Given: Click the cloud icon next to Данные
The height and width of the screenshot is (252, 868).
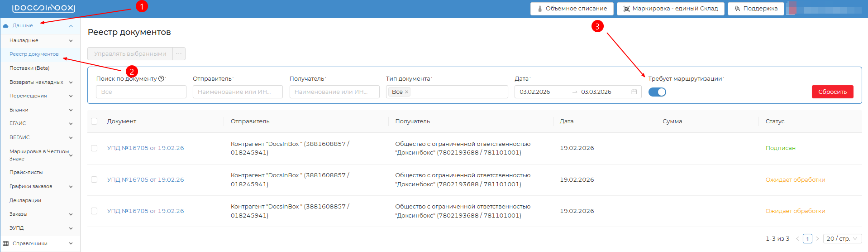Looking at the screenshot, I should pyautogui.click(x=6, y=26).
